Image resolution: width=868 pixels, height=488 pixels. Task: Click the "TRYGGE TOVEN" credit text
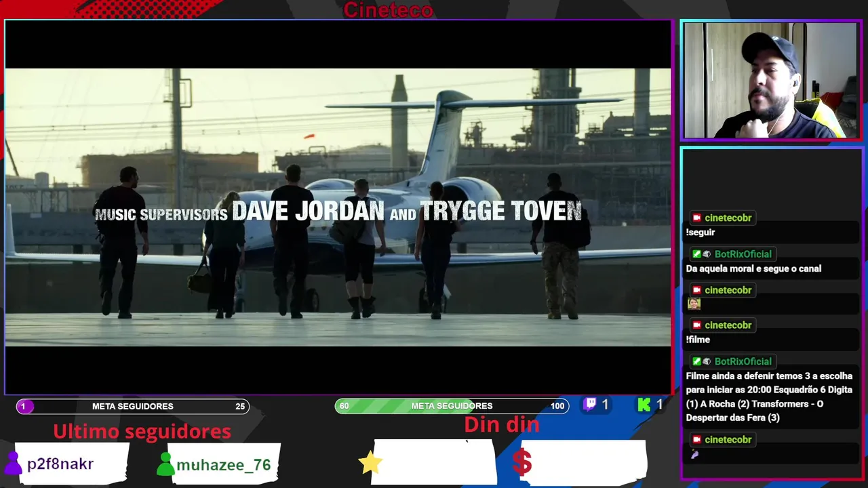[501, 211]
